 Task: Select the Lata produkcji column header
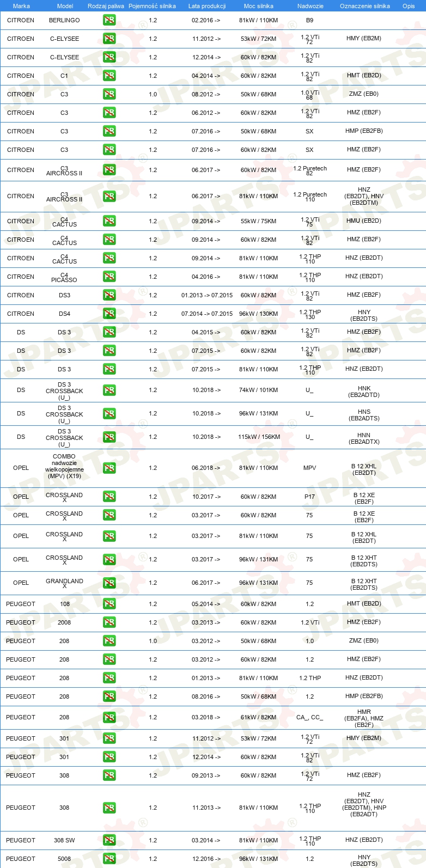(x=207, y=6)
